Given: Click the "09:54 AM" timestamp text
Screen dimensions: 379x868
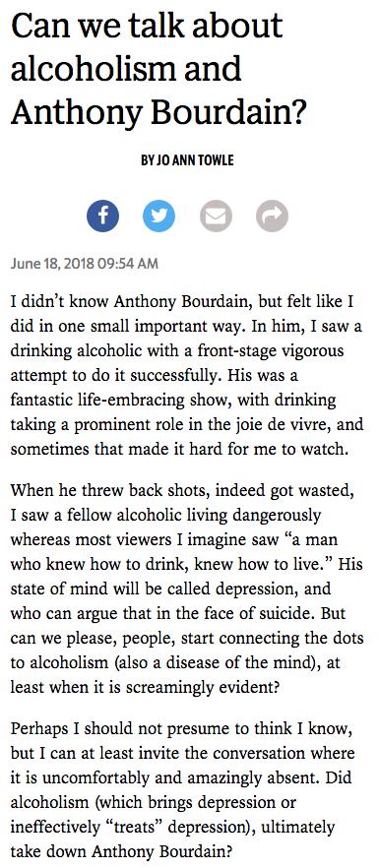Looking at the screenshot, I should tap(127, 263).
